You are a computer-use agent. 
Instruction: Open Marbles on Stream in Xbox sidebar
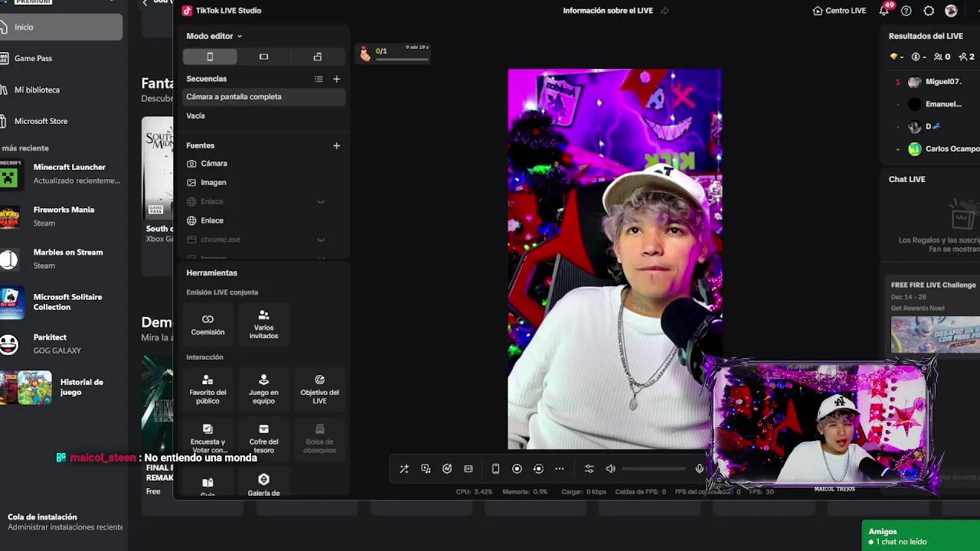[61, 259]
